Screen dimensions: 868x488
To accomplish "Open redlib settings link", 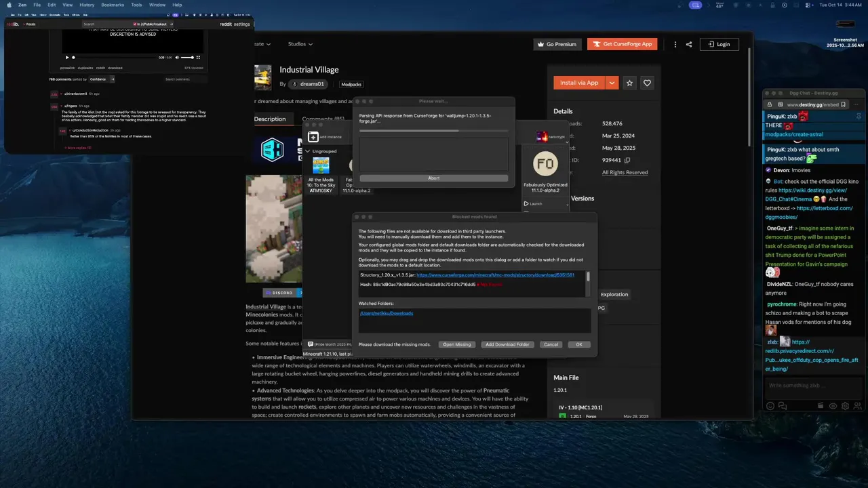I will tap(242, 24).
